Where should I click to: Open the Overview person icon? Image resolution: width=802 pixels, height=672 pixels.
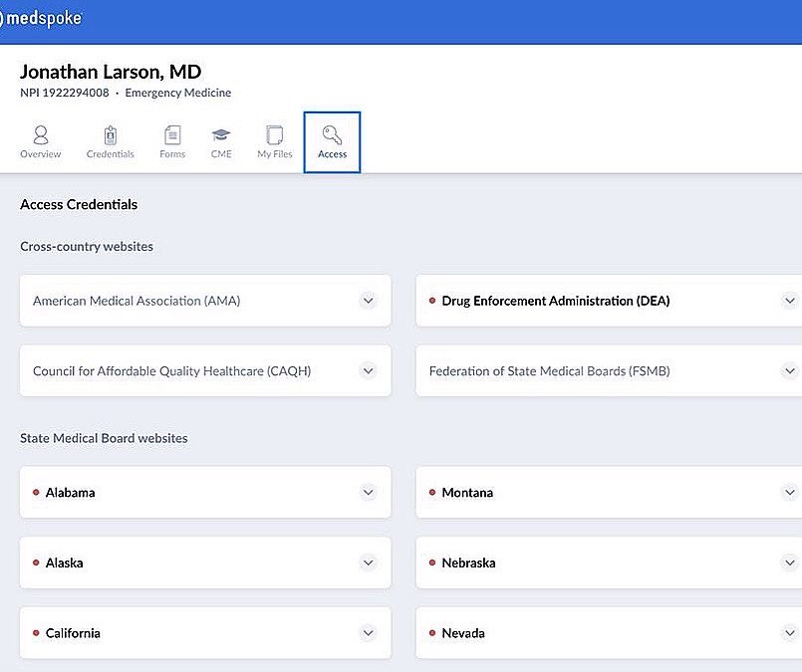point(41,135)
